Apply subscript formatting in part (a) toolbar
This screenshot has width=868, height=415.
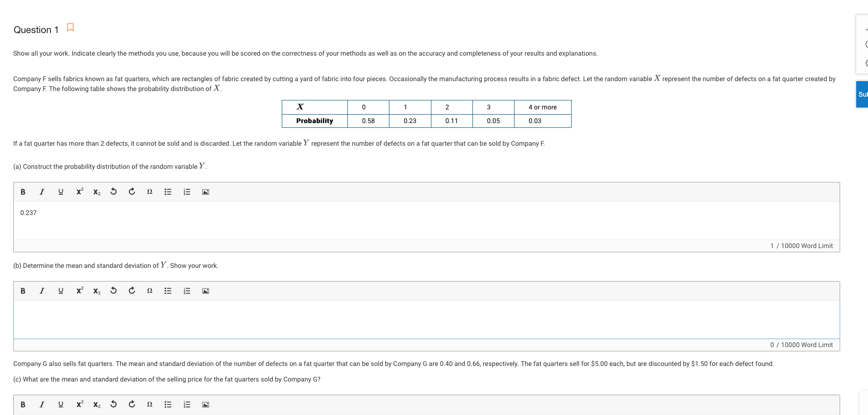pos(96,192)
